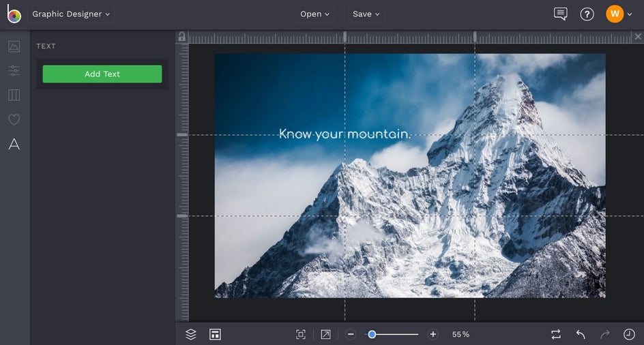Toggle the ruler lock icon
This screenshot has height=345, width=644.
click(x=181, y=37)
